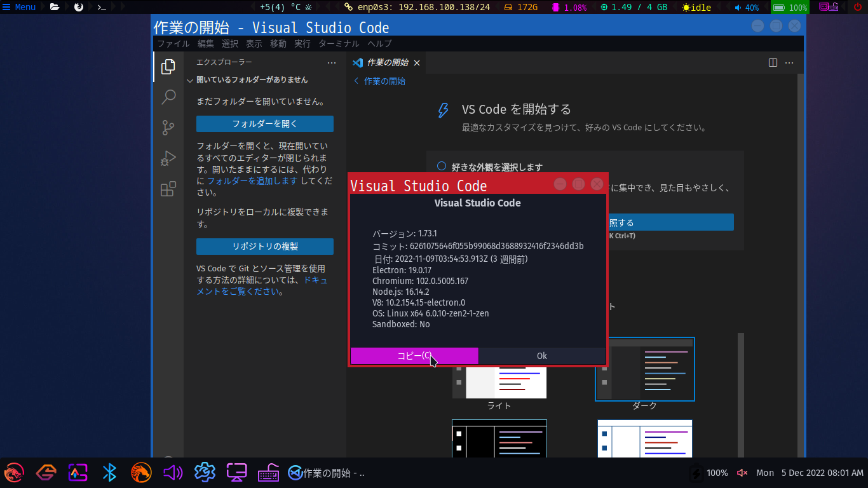868x488 pixels.
Task: Click the リポジトリの複製 button
Action: (265, 247)
